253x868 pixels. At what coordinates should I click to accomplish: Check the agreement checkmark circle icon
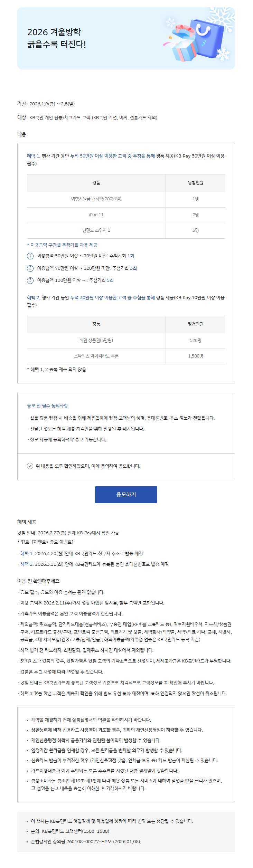coord(30,466)
